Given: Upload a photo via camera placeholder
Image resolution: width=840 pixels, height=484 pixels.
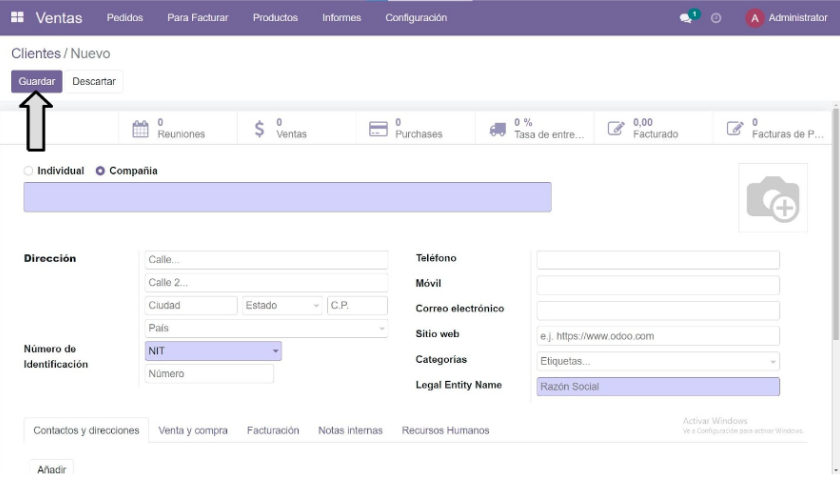Looking at the screenshot, I should (x=772, y=198).
